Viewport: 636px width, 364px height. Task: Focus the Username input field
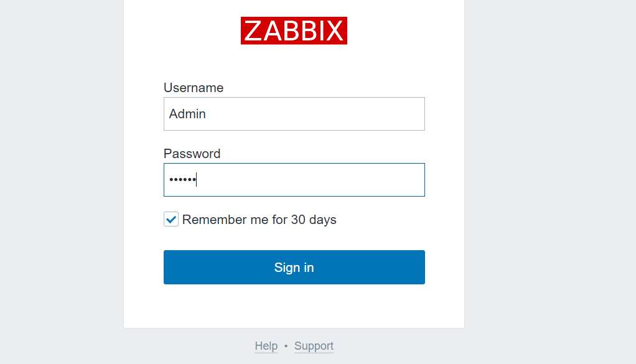[x=294, y=114]
